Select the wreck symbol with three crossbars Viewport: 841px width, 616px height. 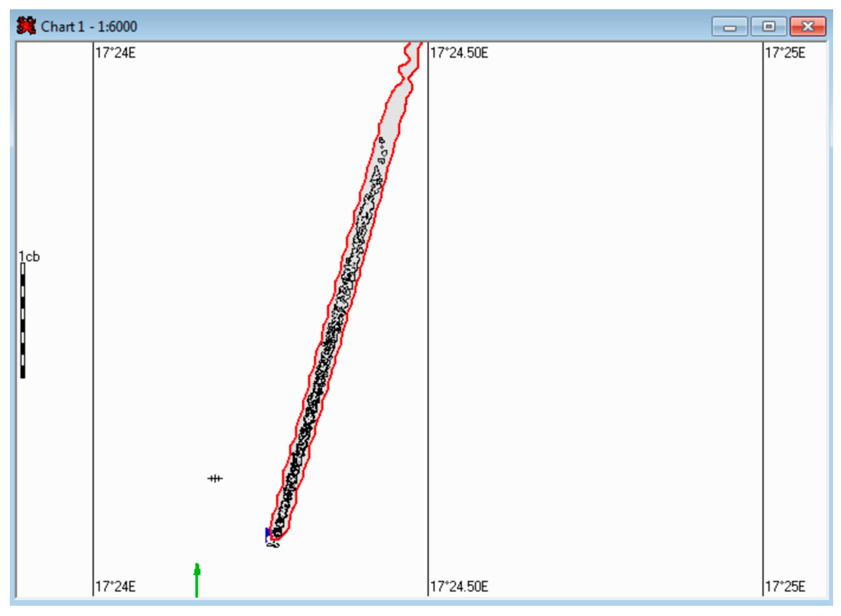click(x=215, y=478)
